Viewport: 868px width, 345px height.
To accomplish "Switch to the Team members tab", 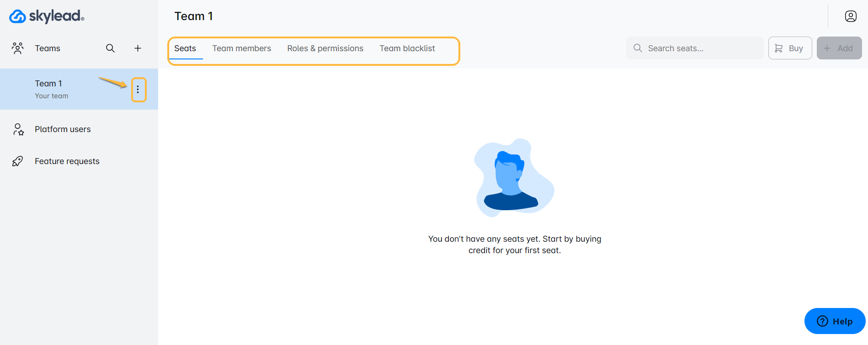I will (241, 48).
